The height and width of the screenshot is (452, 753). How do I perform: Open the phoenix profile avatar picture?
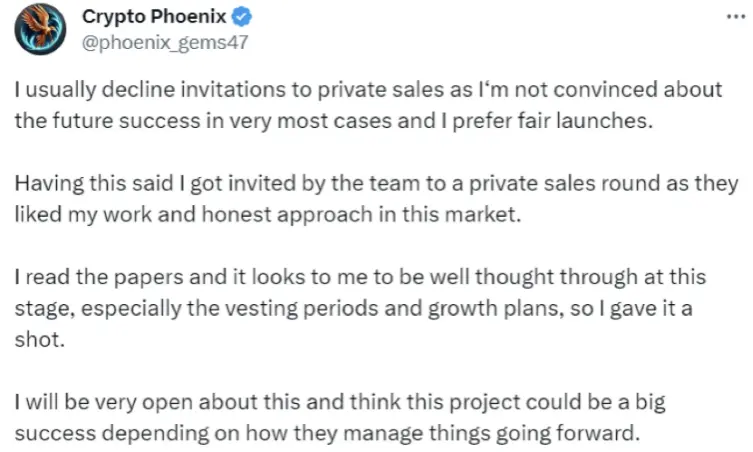click(x=40, y=29)
